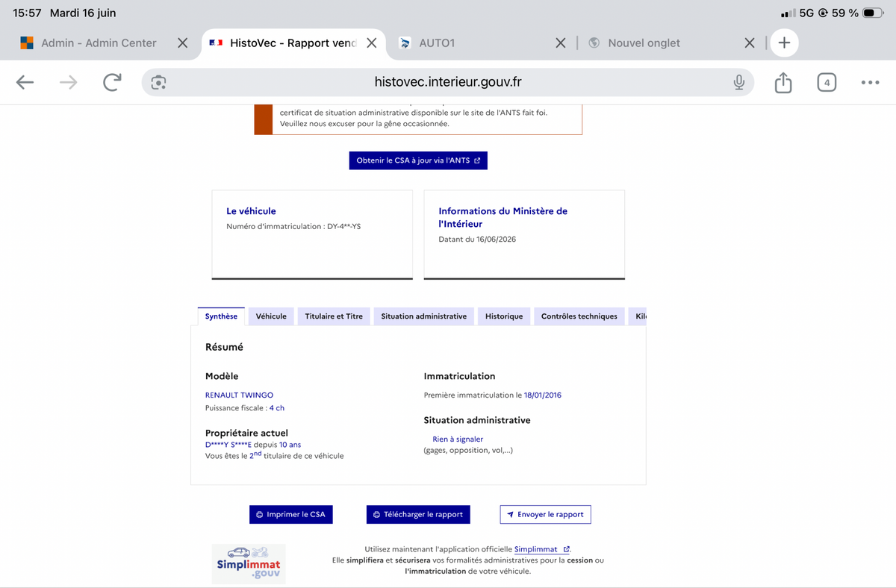This screenshot has width=896, height=588.
Task: Open the Véhicule tab
Action: (271, 316)
